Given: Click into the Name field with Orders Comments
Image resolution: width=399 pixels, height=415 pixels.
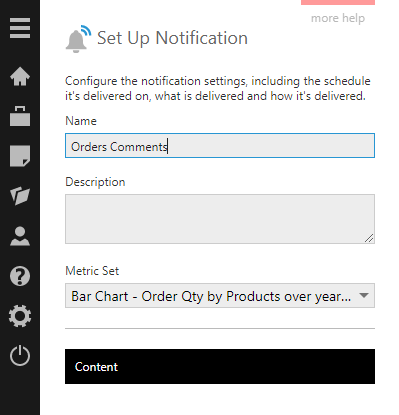Looking at the screenshot, I should 220,146.
